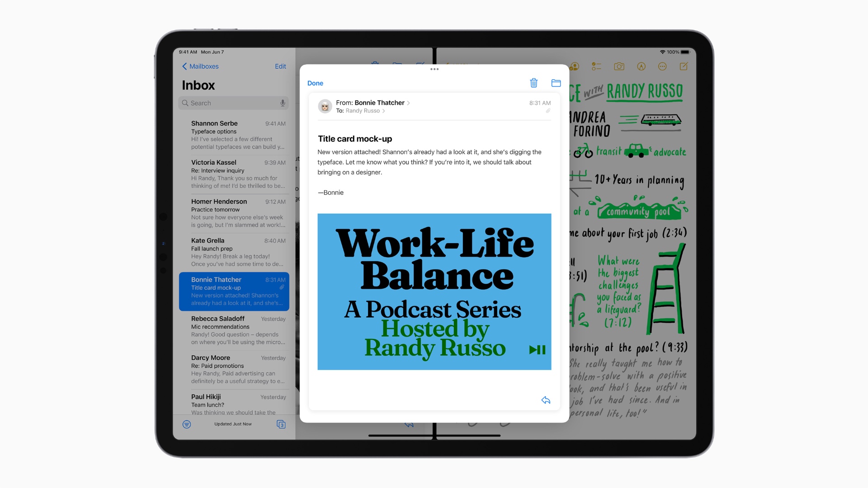Image resolution: width=868 pixels, height=488 pixels.
Task: Click the reply icon in the email
Action: [546, 400]
